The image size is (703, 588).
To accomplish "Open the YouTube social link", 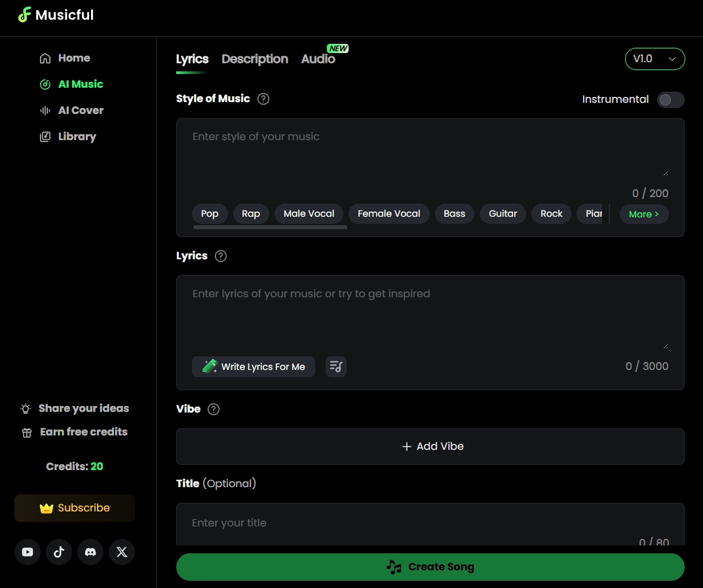I will (x=28, y=552).
